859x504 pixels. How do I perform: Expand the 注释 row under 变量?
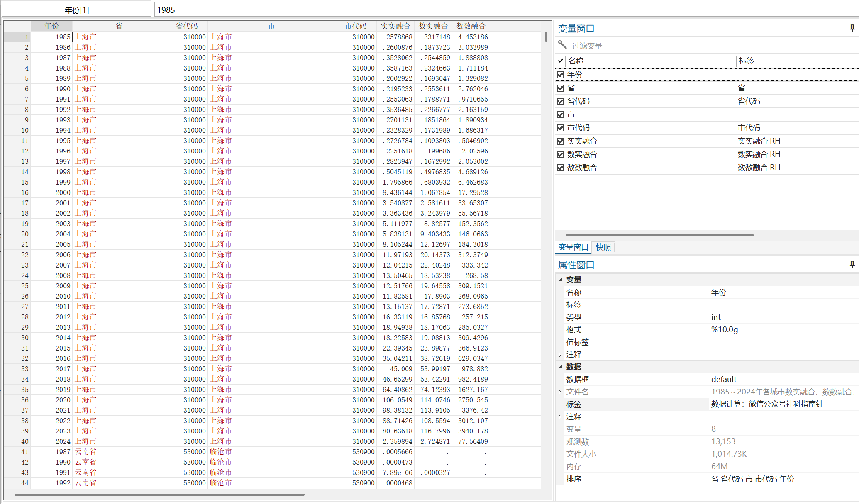[560, 355]
